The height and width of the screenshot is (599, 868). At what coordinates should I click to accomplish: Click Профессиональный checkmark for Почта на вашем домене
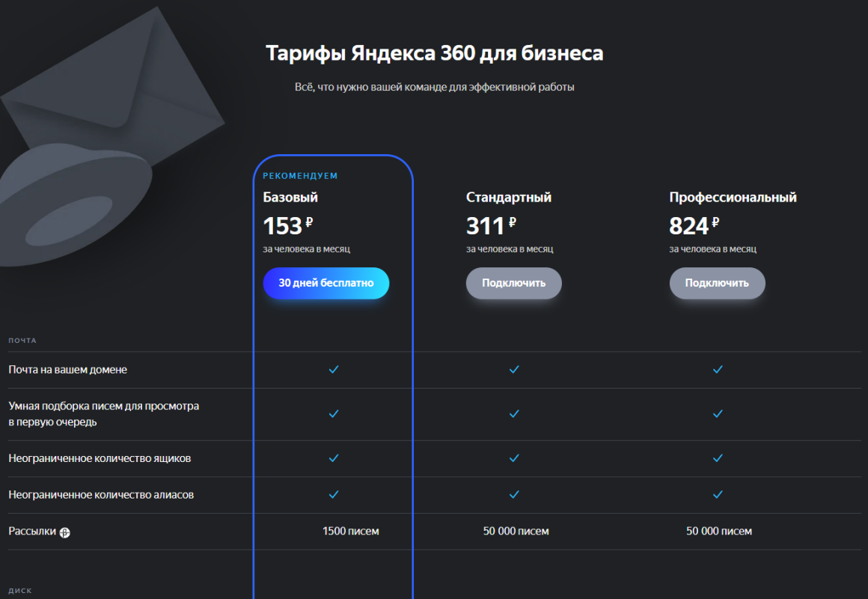718,370
